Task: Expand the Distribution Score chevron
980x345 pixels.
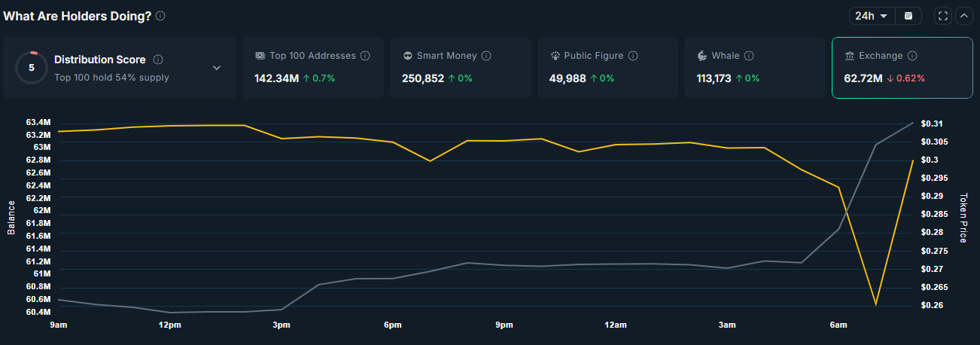Action: tap(217, 68)
